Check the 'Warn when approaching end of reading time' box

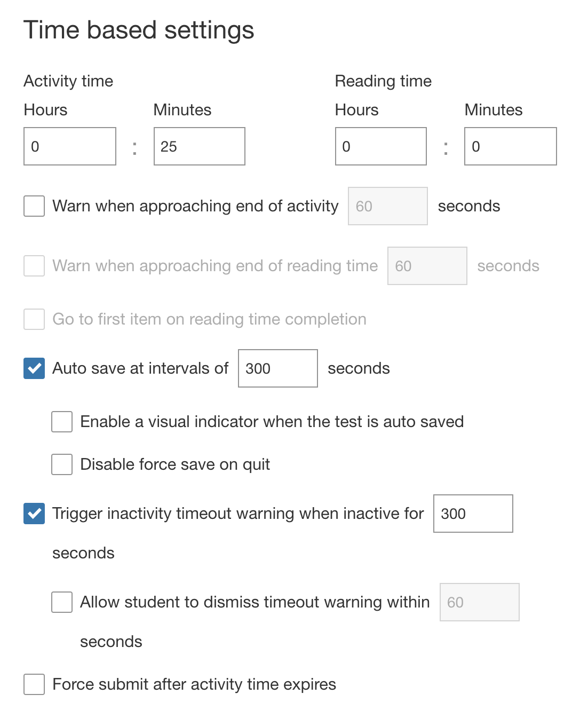tap(34, 266)
